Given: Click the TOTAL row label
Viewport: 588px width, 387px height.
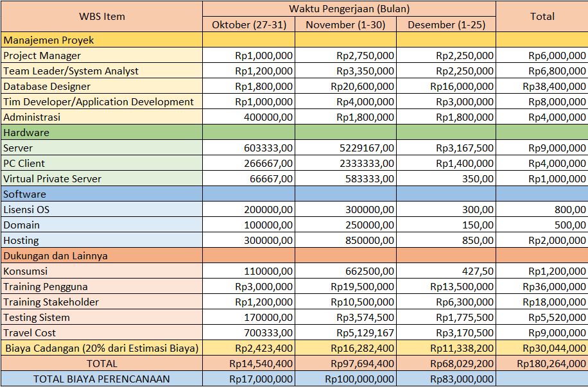Looking at the screenshot, I should point(101,363).
